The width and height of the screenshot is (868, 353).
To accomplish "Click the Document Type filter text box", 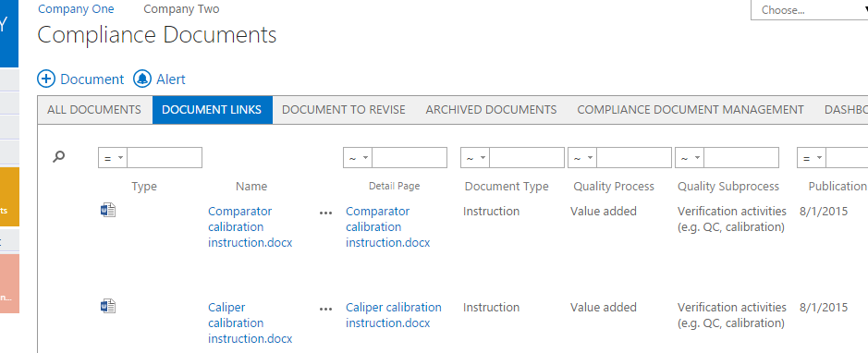I will click(x=527, y=158).
